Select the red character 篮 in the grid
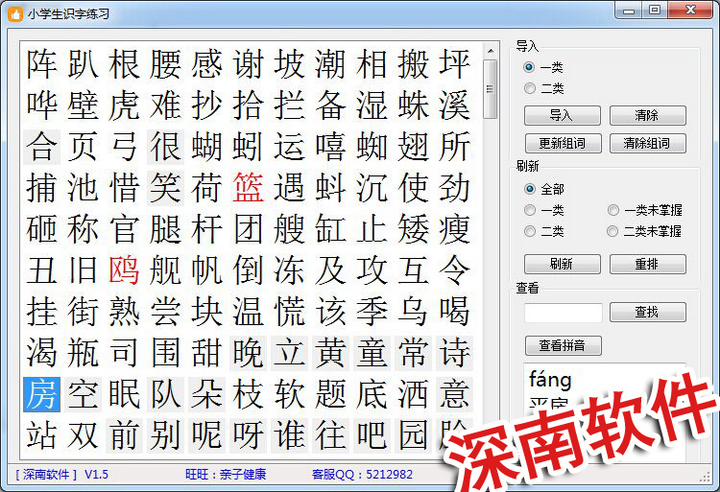Viewport: 720px width, 492px height. coord(247,187)
